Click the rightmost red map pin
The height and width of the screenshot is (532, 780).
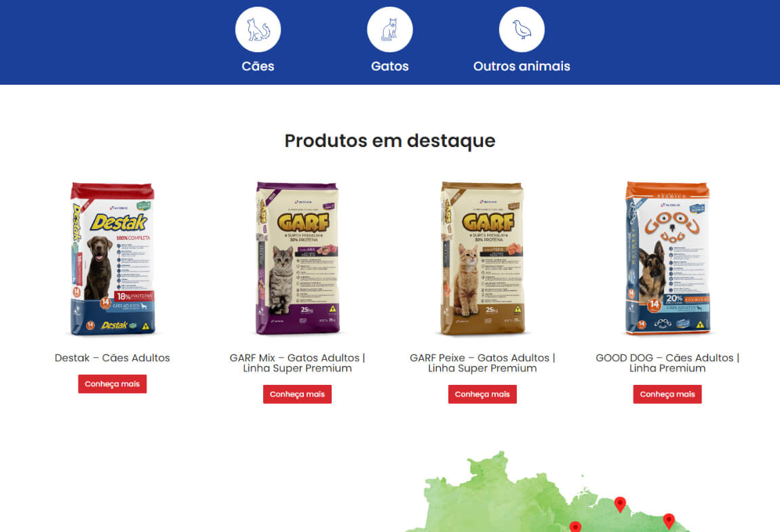[669, 521]
